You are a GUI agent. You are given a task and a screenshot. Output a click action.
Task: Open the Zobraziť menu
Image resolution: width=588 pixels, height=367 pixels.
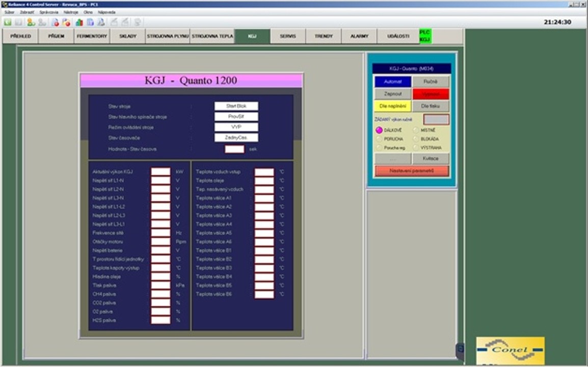point(27,12)
